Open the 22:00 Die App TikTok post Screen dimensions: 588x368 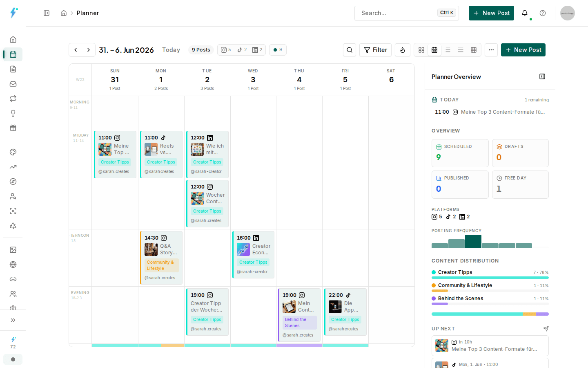345,312
